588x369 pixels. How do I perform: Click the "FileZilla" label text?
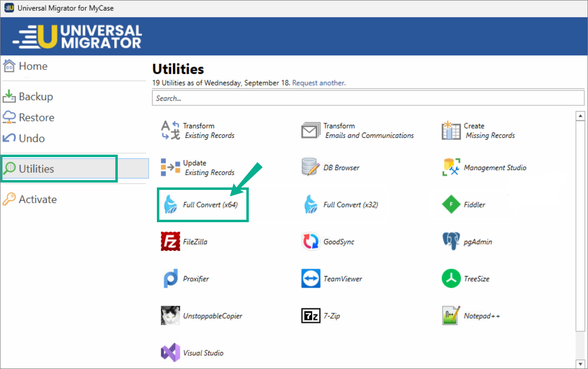195,242
